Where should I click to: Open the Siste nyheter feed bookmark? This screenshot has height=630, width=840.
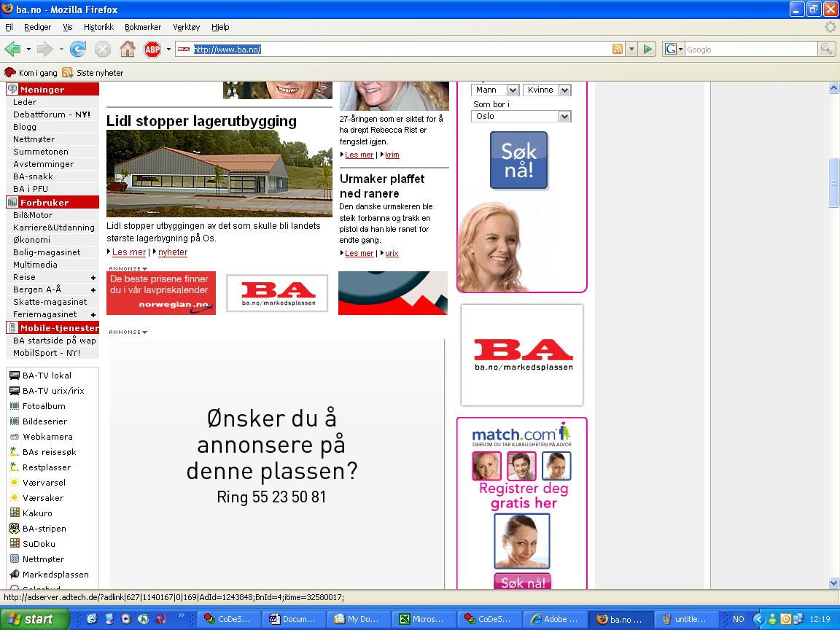point(93,72)
